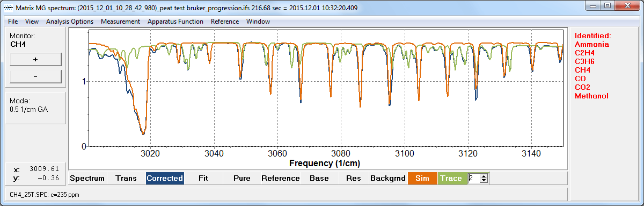Select the Spectrum view button

coord(87,178)
